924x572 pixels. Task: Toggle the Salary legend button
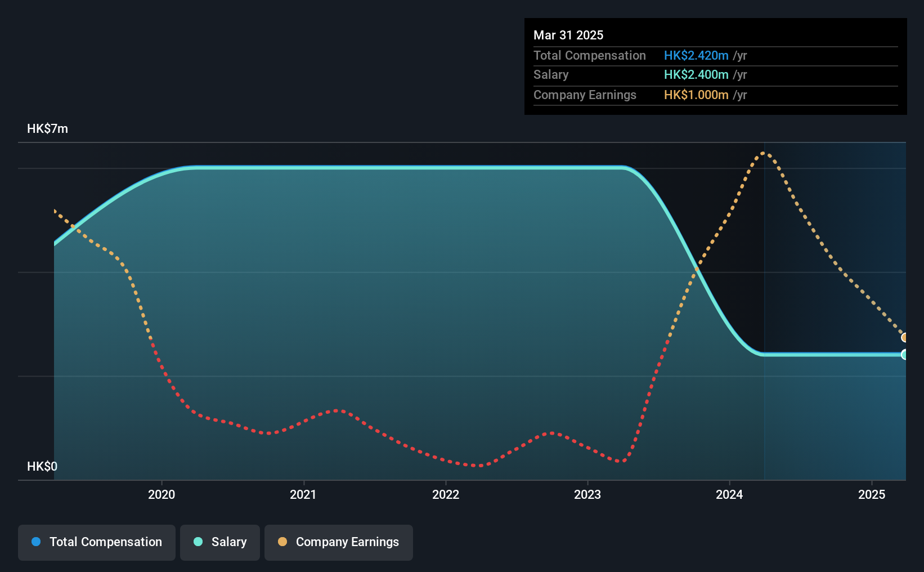[x=220, y=542]
